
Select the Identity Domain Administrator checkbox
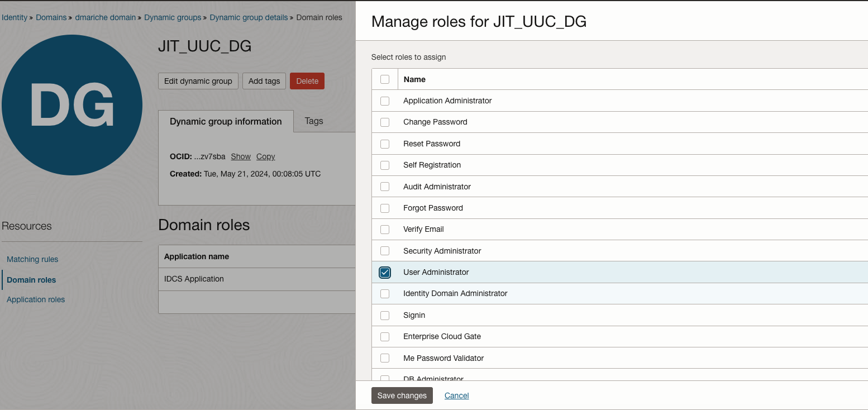pyautogui.click(x=385, y=294)
